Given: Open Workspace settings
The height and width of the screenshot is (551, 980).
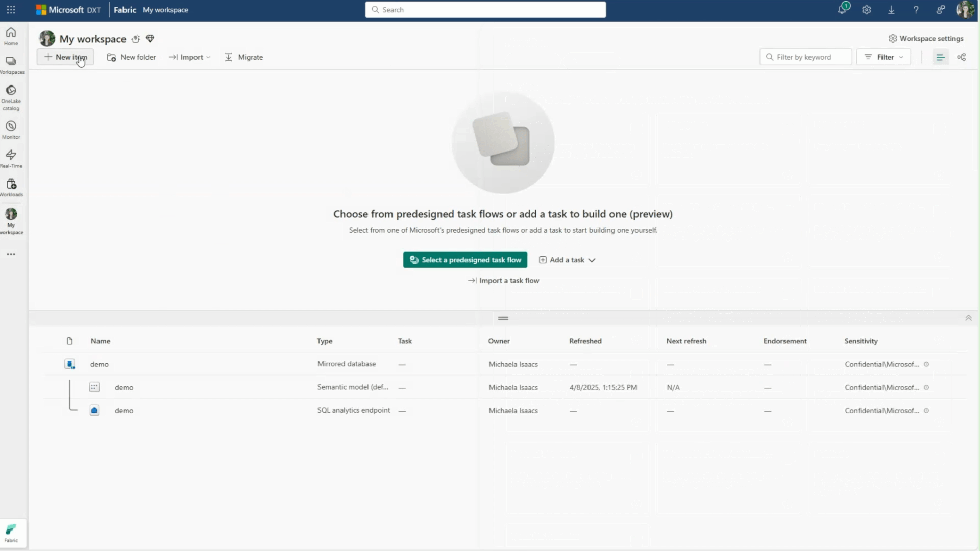Looking at the screenshot, I should pyautogui.click(x=926, y=39).
